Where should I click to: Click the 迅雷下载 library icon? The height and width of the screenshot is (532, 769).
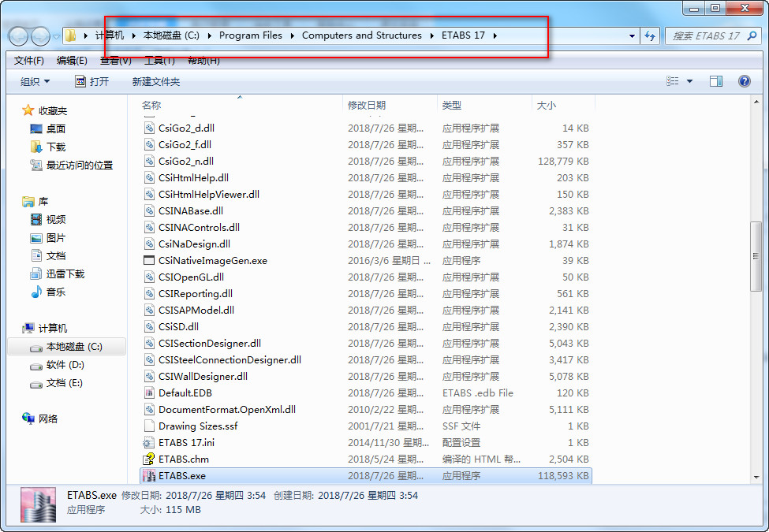(x=36, y=273)
